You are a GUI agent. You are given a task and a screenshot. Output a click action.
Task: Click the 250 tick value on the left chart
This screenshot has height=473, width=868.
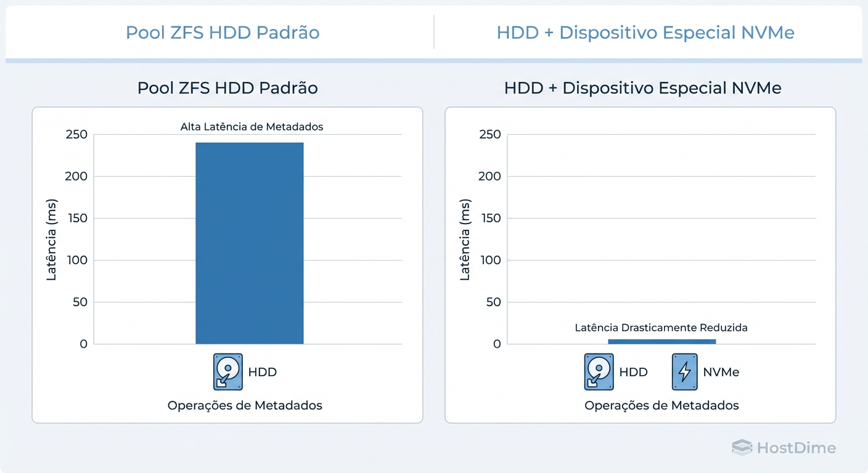76,135
